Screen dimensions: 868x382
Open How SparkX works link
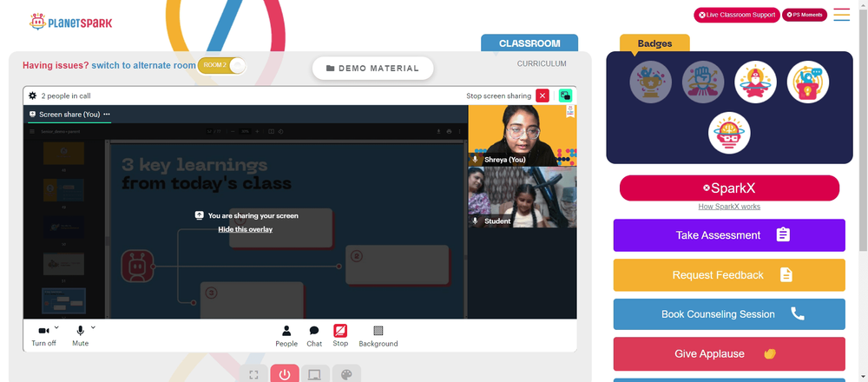(x=729, y=207)
